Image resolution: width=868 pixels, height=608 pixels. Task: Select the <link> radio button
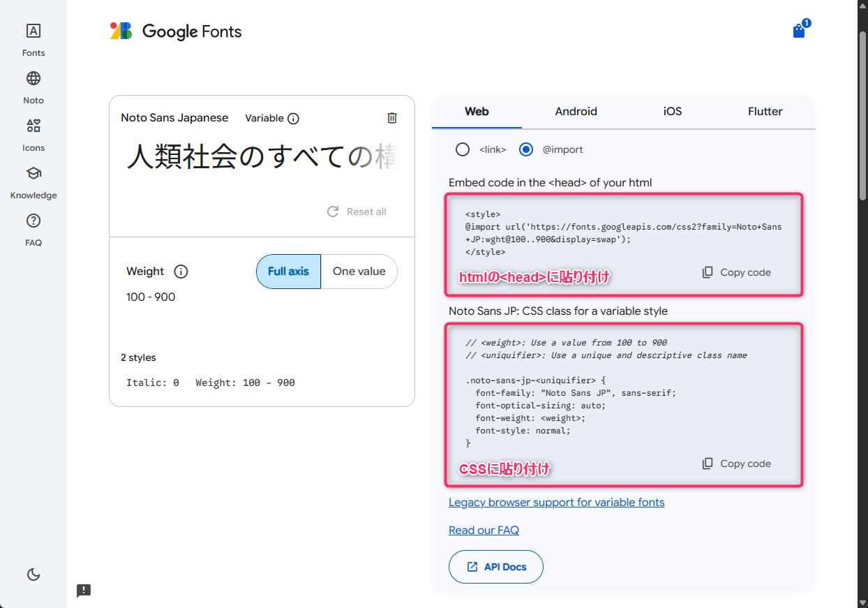click(x=463, y=149)
